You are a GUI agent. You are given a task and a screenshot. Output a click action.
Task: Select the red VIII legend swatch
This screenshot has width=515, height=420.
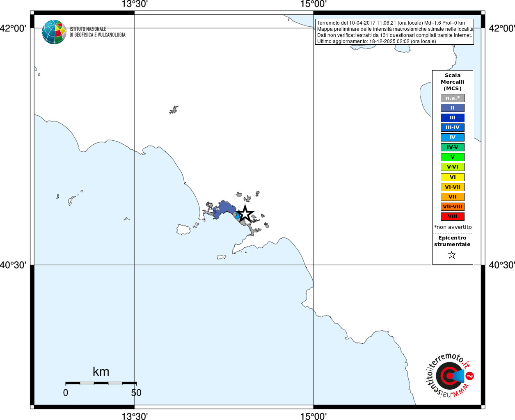click(x=453, y=217)
